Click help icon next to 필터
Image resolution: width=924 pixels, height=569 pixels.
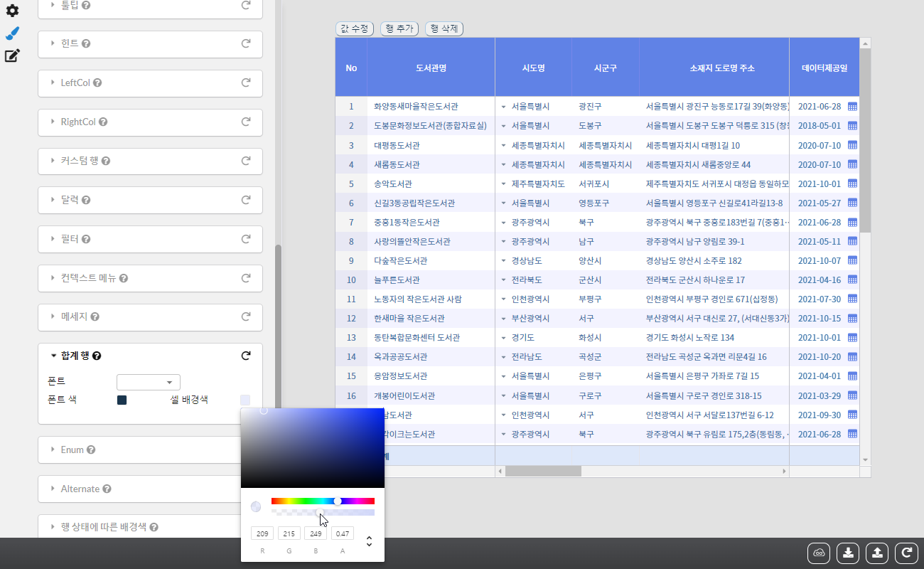pyautogui.click(x=86, y=239)
